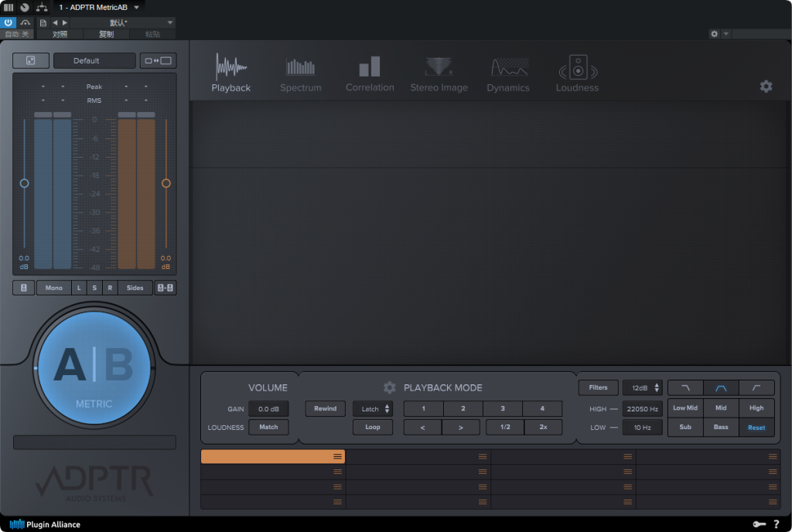This screenshot has width=792, height=532.
Task: Select the high-pass filter shape icon
Action: (x=756, y=387)
